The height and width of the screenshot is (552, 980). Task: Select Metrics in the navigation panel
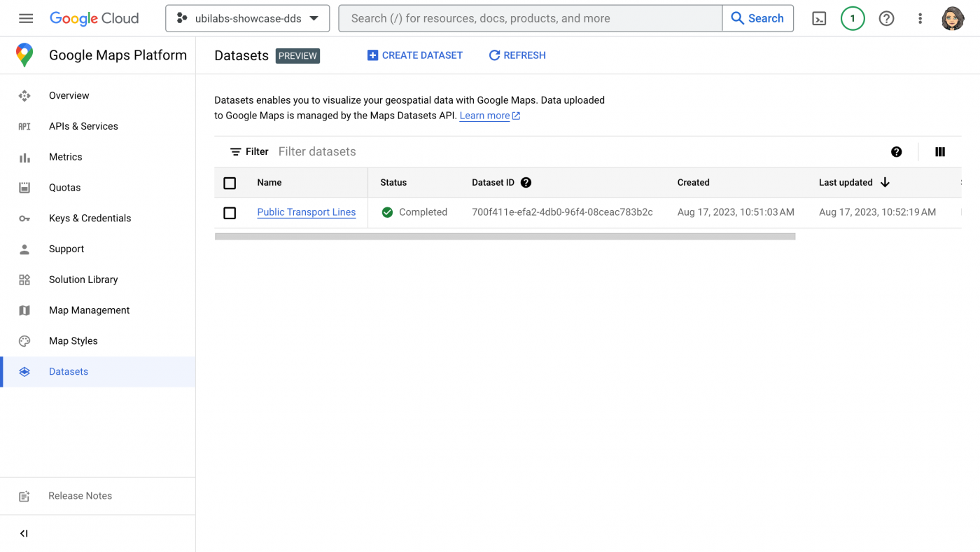65,157
